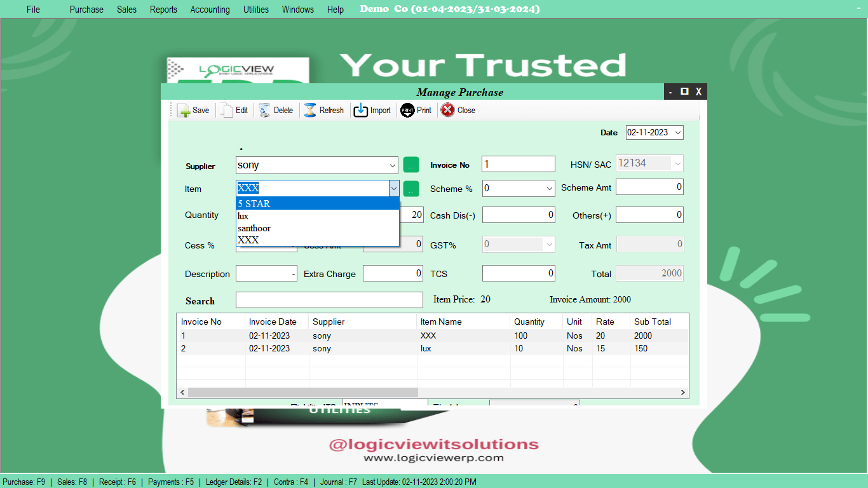Image resolution: width=868 pixels, height=488 pixels.
Task: Click the Sub Total column header
Action: [x=659, y=322]
